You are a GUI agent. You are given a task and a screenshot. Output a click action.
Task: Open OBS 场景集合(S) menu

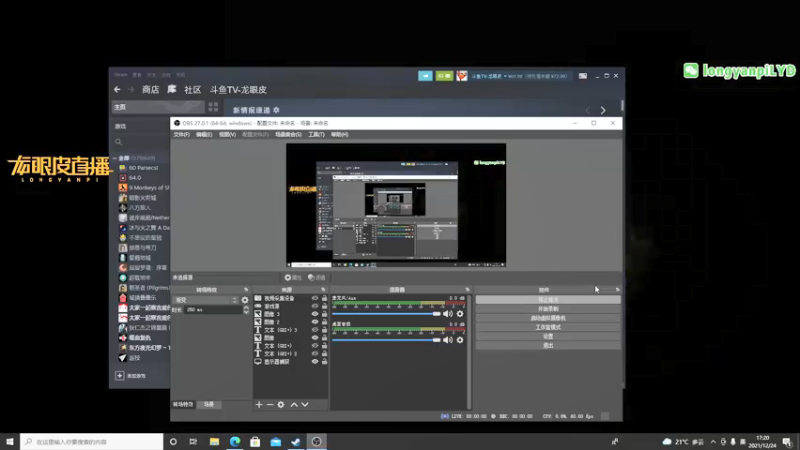(x=288, y=135)
